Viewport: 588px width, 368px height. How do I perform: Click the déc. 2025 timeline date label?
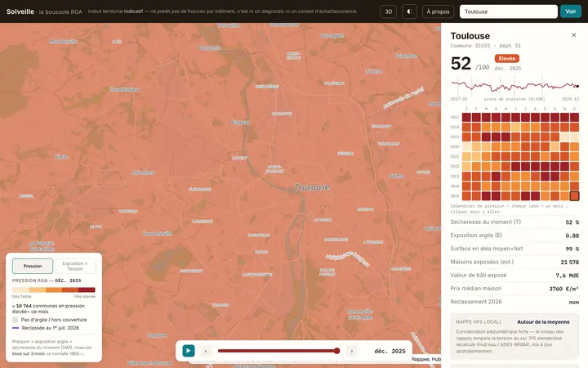(x=390, y=351)
